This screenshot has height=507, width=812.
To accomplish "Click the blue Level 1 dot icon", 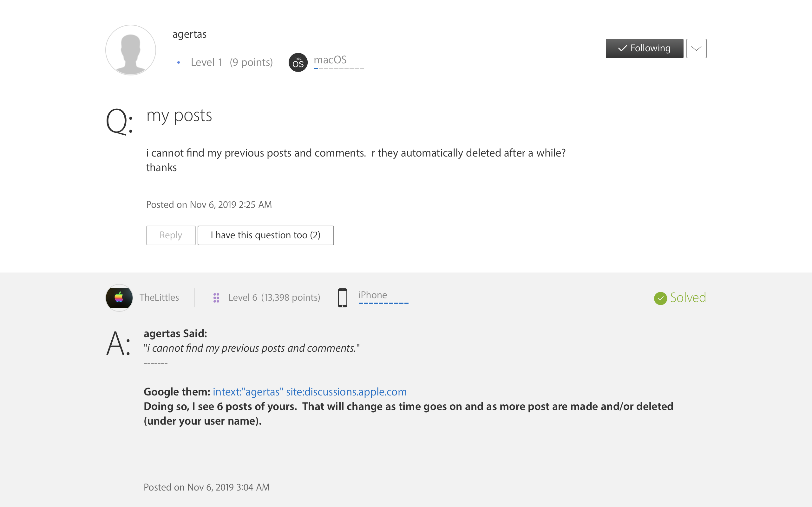I will click(x=179, y=62).
